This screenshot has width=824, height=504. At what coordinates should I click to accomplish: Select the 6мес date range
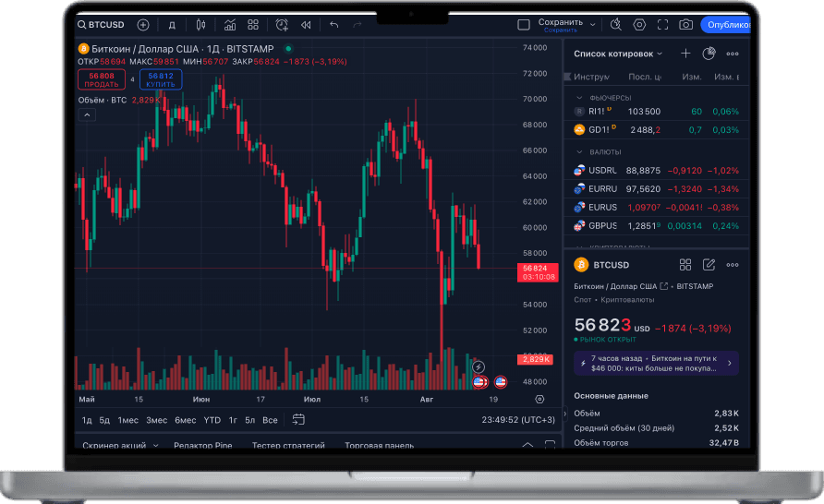tap(186, 420)
